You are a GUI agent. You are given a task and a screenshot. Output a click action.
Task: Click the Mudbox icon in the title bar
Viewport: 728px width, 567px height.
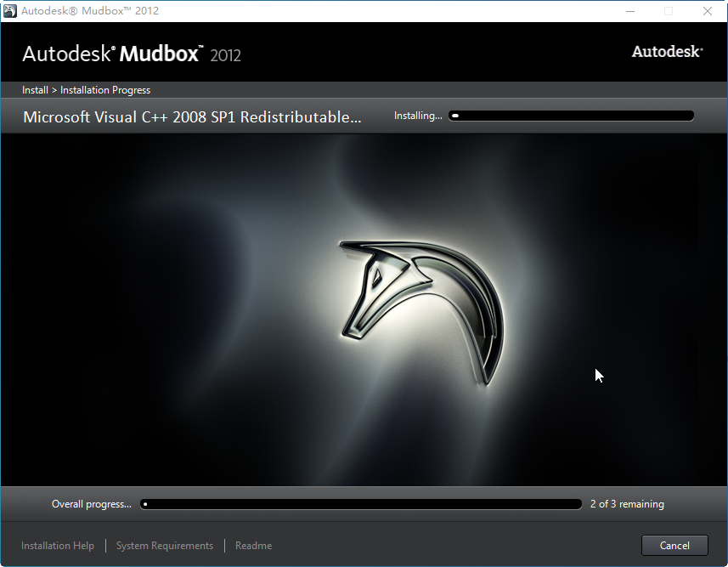[x=9, y=11]
